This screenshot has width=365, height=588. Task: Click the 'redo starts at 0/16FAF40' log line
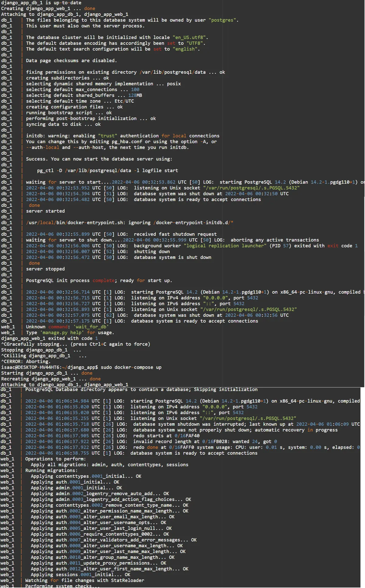pyautogui.click(x=112, y=436)
